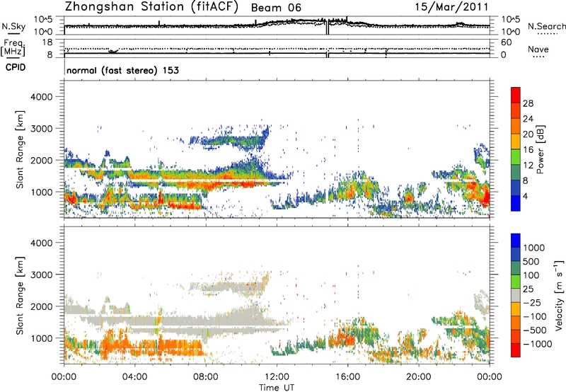The width and height of the screenshot is (566, 392).
Task: Click the date '15/Mar/2011'
Action: [451, 7]
